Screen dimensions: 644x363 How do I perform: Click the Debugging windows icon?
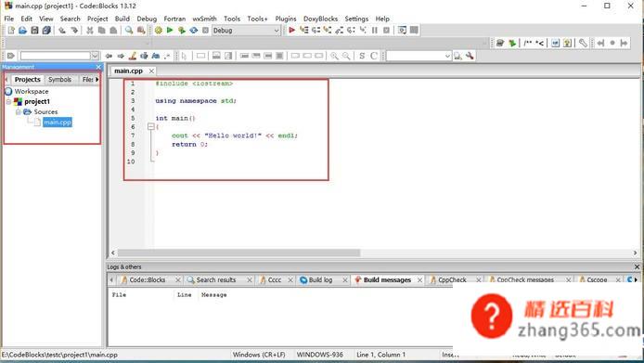(402, 30)
